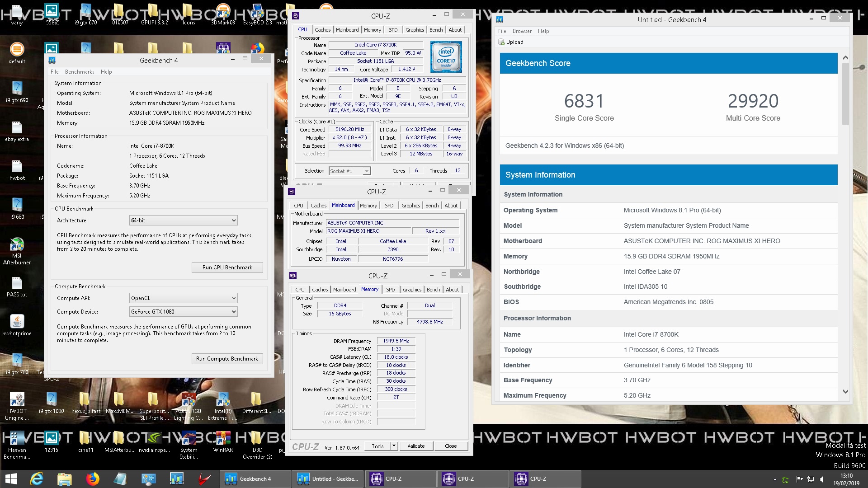Launch hwbotprime Java desktop icon
Image resolution: width=868 pixels, height=488 pixels.
pyautogui.click(x=17, y=325)
